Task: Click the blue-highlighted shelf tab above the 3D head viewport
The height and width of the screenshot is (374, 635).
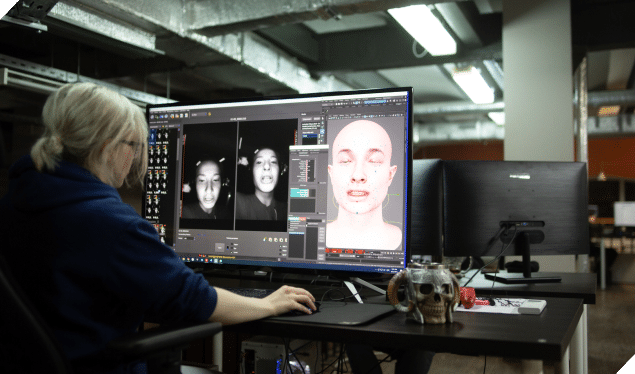Action: [x=375, y=102]
